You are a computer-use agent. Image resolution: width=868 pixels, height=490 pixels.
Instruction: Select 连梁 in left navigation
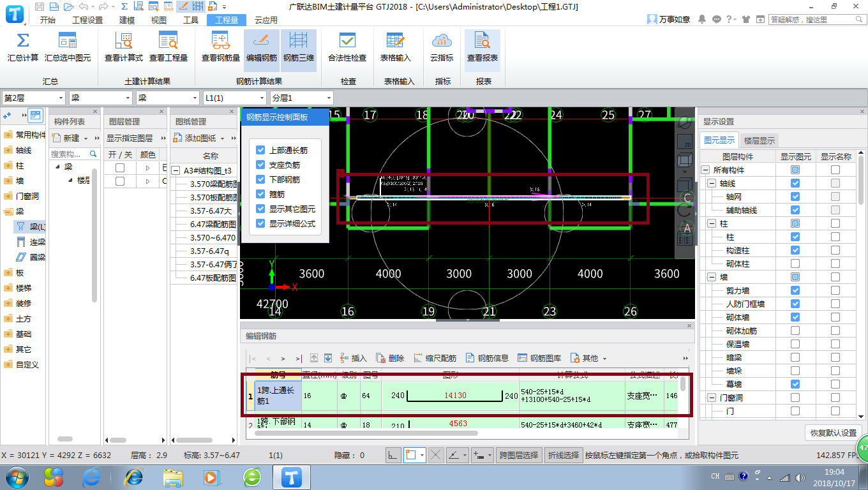[x=31, y=242]
